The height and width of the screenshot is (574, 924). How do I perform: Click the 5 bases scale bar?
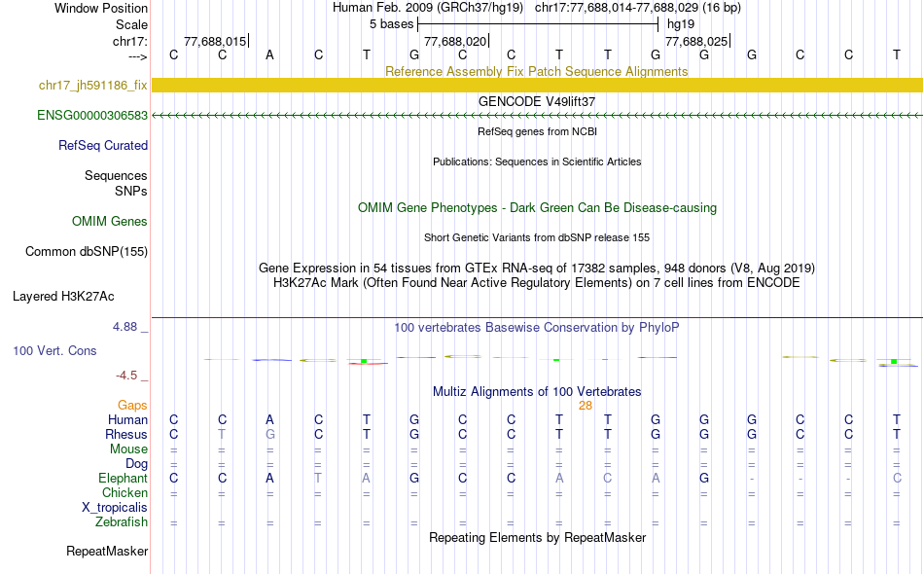tap(538, 24)
